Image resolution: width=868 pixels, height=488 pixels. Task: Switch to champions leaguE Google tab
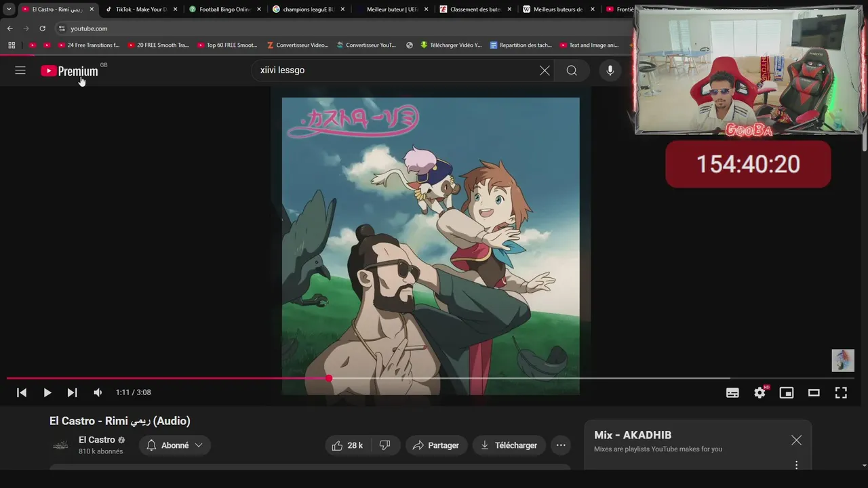(x=308, y=9)
